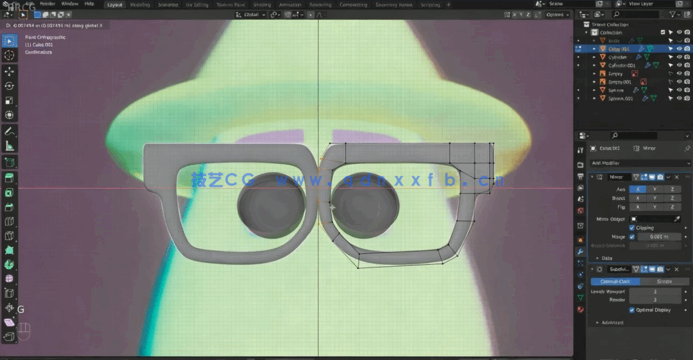Open the Mirror modifier extra options dropdown arrow
The width and height of the screenshot is (693, 360).
[x=668, y=177]
